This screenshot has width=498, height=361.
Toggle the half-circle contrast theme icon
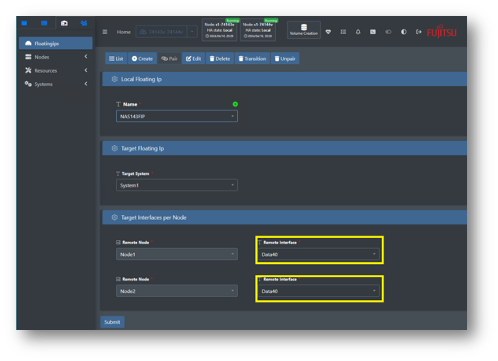[x=404, y=32]
